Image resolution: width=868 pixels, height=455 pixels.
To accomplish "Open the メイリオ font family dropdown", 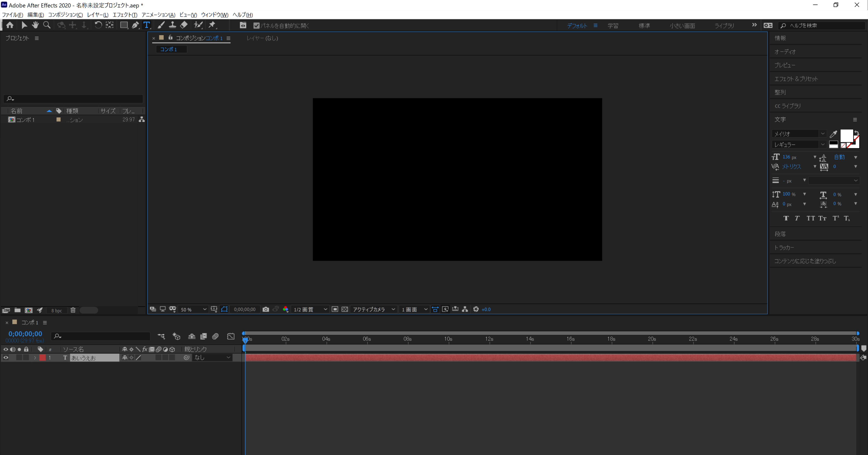I will click(x=799, y=134).
